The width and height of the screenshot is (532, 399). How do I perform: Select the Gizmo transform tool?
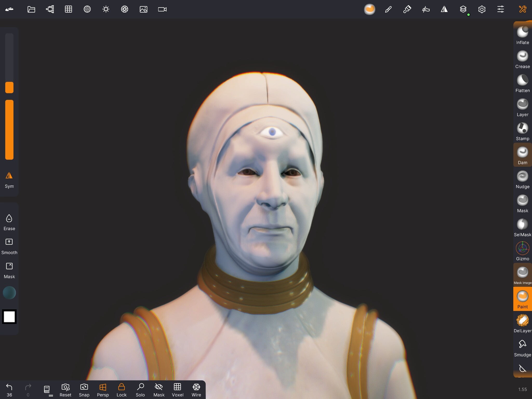pos(522,252)
